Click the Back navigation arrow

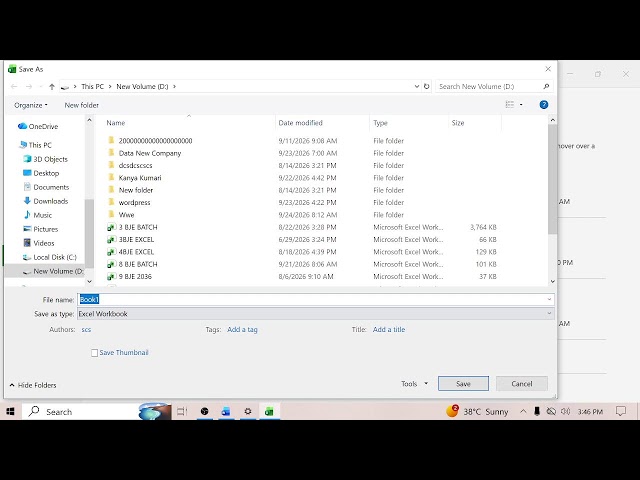click(14, 87)
